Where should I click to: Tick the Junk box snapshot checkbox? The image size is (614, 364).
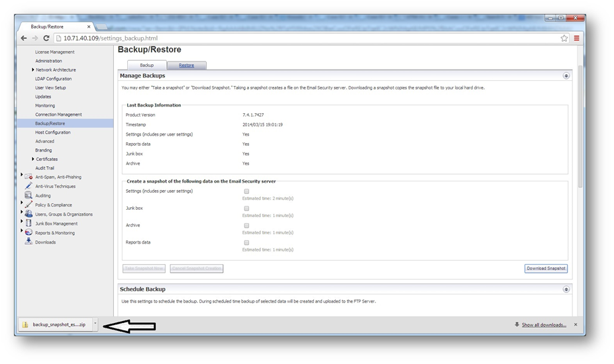[246, 208]
